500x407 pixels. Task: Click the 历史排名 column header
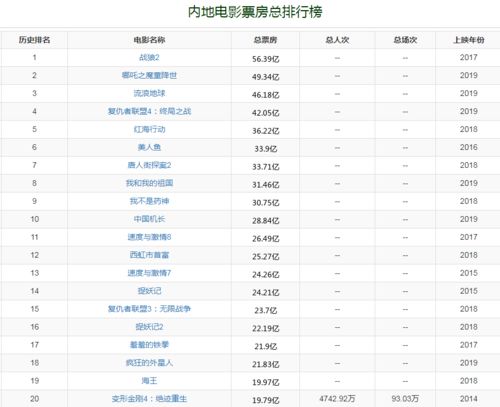[34, 40]
